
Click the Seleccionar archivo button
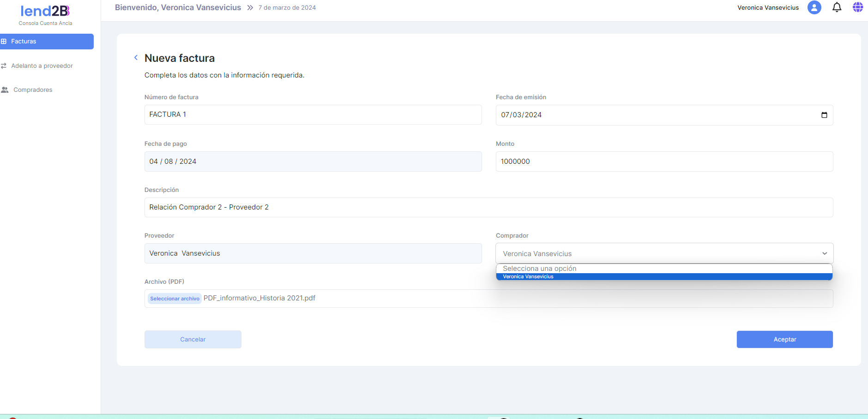[x=175, y=299]
